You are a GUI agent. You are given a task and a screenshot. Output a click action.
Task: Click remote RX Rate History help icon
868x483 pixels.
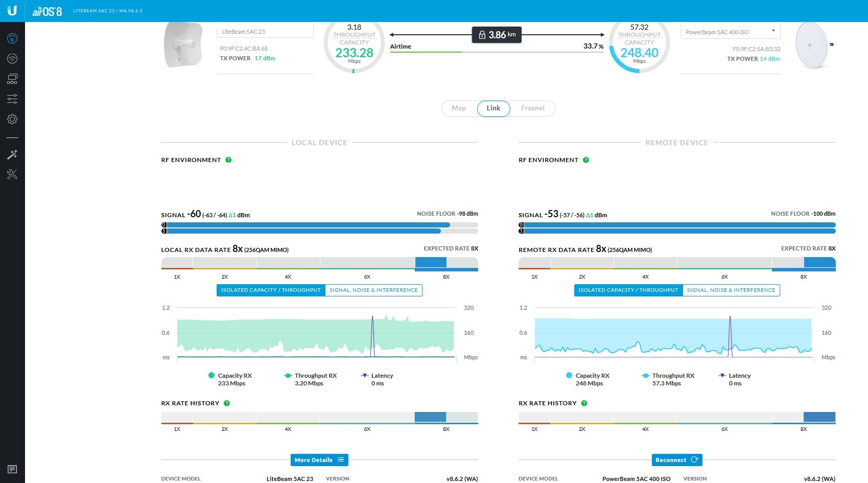click(584, 403)
